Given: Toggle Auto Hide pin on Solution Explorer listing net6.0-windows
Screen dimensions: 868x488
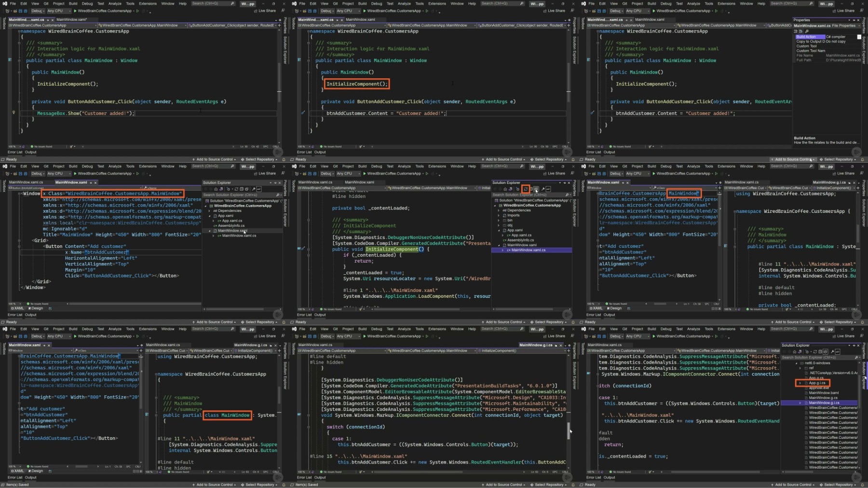Looking at the screenshot, I should point(854,345).
